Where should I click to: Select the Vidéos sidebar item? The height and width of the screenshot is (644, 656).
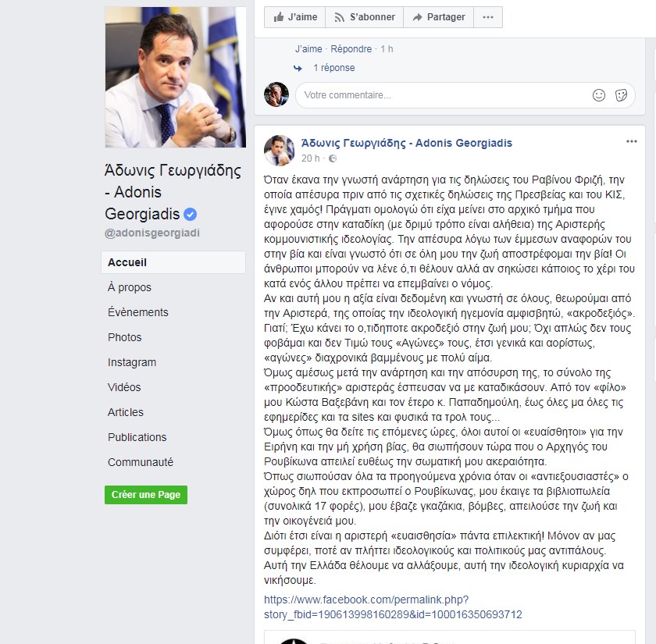pos(124,387)
